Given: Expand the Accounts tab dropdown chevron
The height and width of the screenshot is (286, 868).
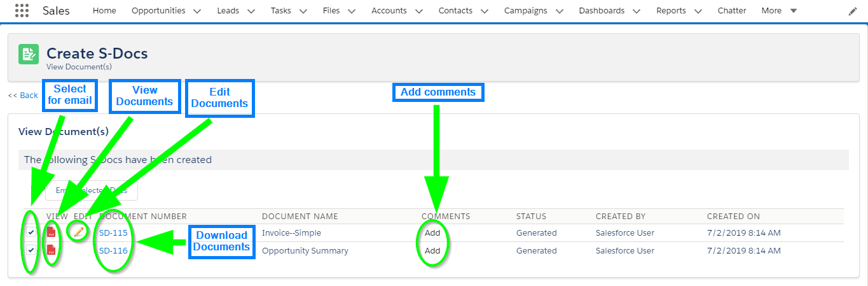Looking at the screenshot, I should (418, 11).
